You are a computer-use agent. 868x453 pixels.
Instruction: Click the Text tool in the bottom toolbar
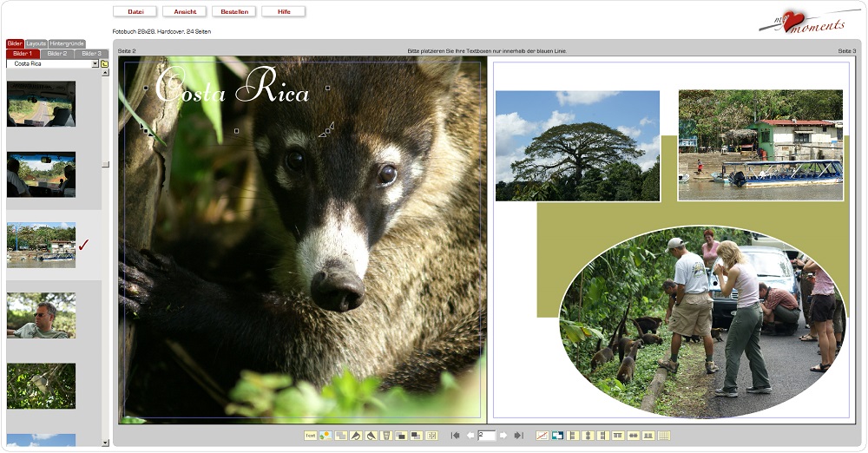(311, 436)
